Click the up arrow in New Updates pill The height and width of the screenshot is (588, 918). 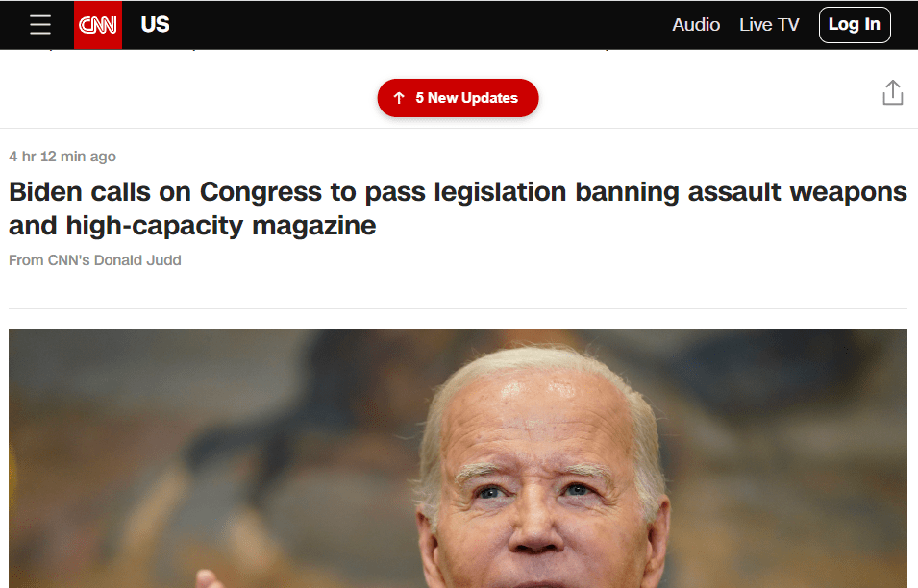pyautogui.click(x=399, y=98)
